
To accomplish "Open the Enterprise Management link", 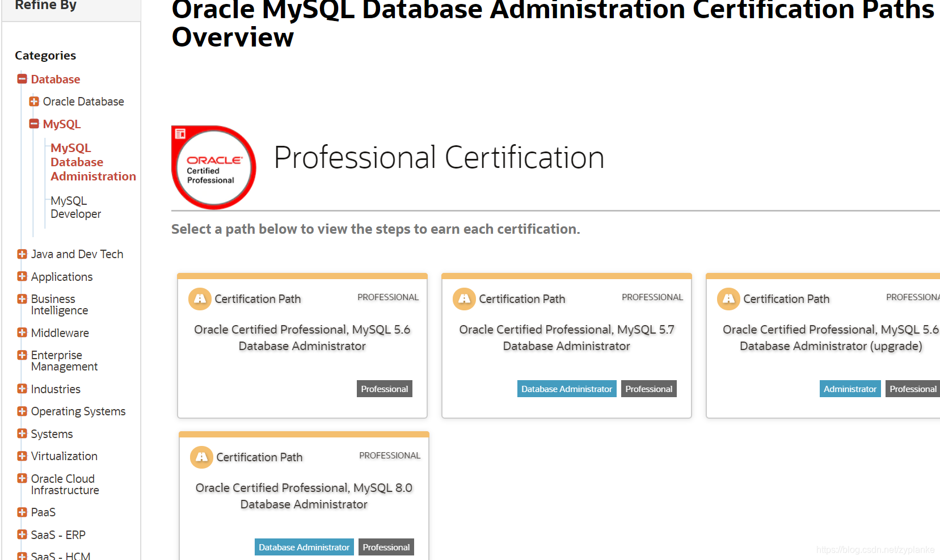I will [x=64, y=361].
